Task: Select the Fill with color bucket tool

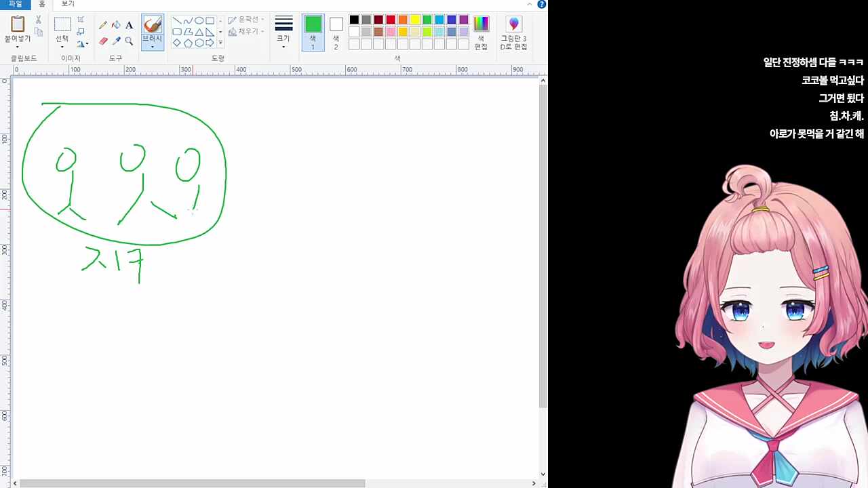Action: (x=116, y=25)
